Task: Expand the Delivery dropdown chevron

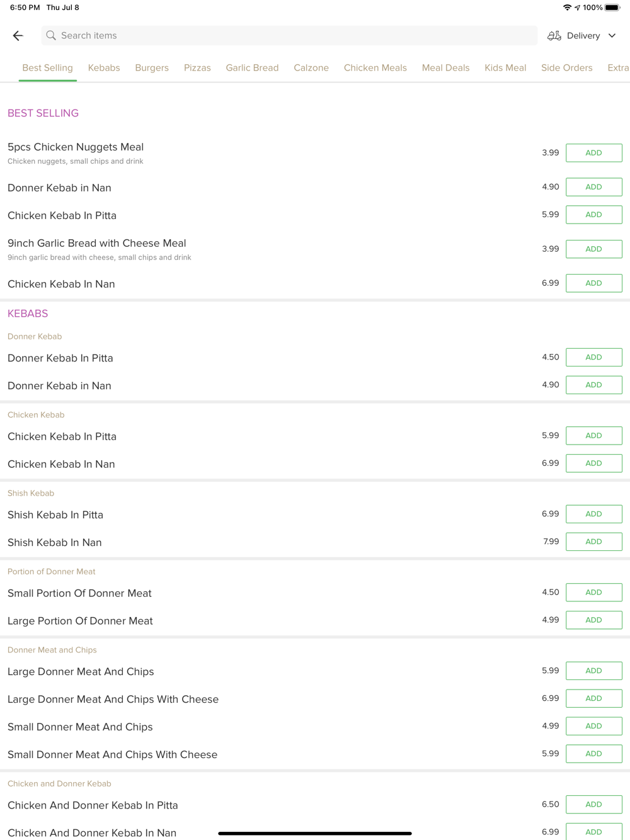Action: [612, 36]
